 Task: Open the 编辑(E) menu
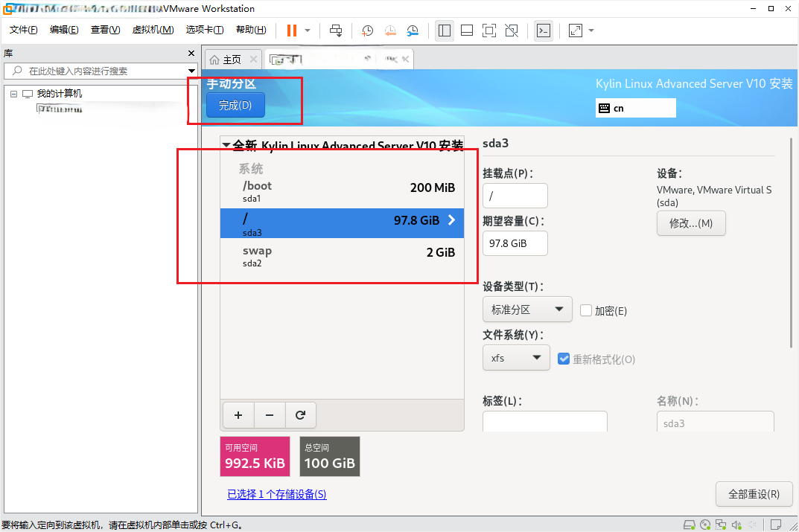tap(64, 30)
